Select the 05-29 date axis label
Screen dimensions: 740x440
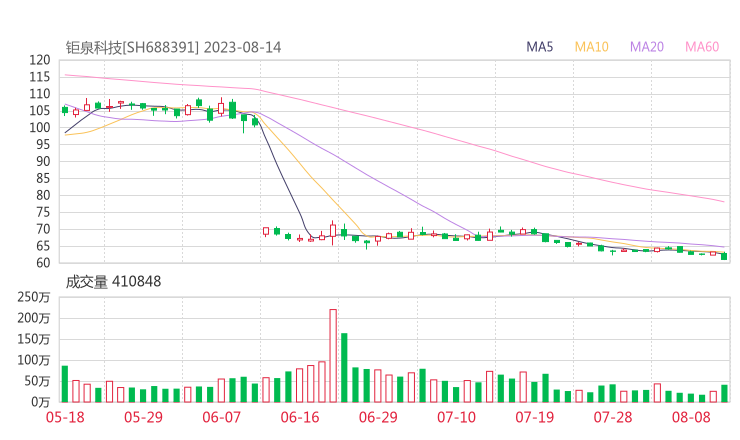click(x=144, y=417)
